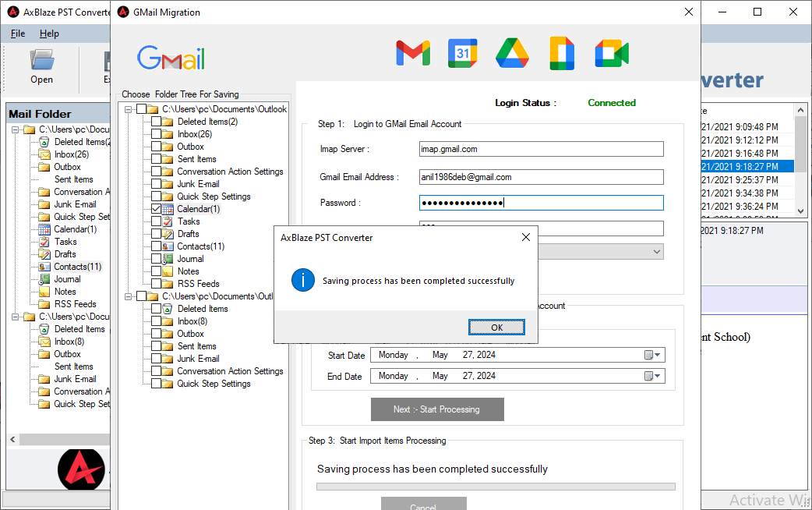Click Drafts icon in Gmail folder tree
This screenshot has width=812, height=510.
click(x=168, y=234)
